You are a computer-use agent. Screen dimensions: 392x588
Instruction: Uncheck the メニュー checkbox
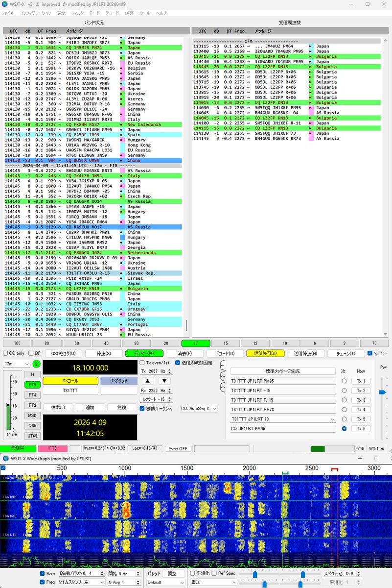(x=370, y=353)
